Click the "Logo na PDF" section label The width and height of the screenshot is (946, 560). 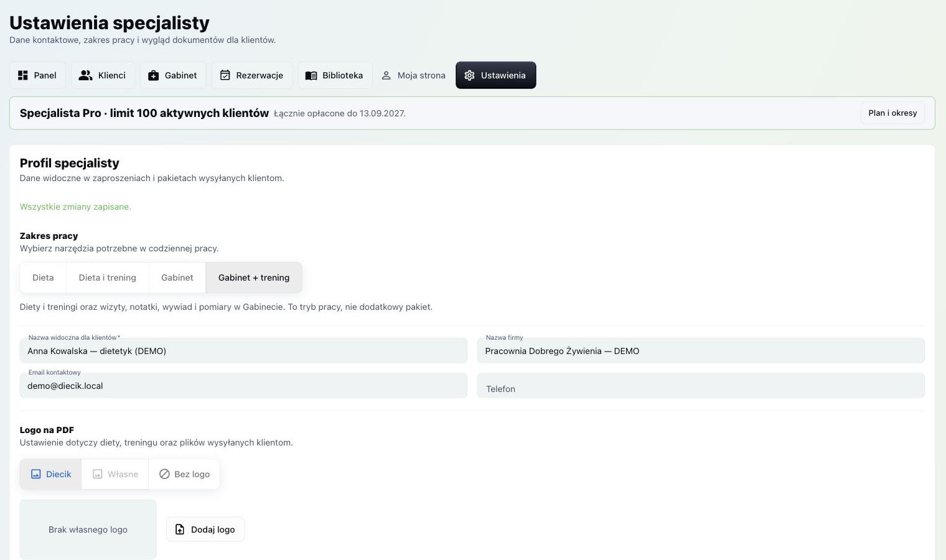pyautogui.click(x=47, y=430)
